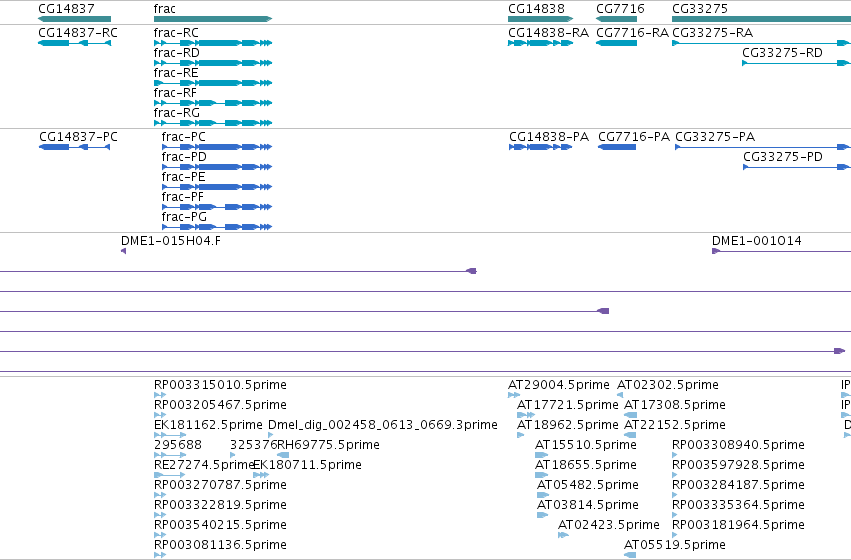The height and width of the screenshot is (560, 851).
Task: Select RP003335364.5prime EST
Action: pyautogui.click(x=738, y=505)
